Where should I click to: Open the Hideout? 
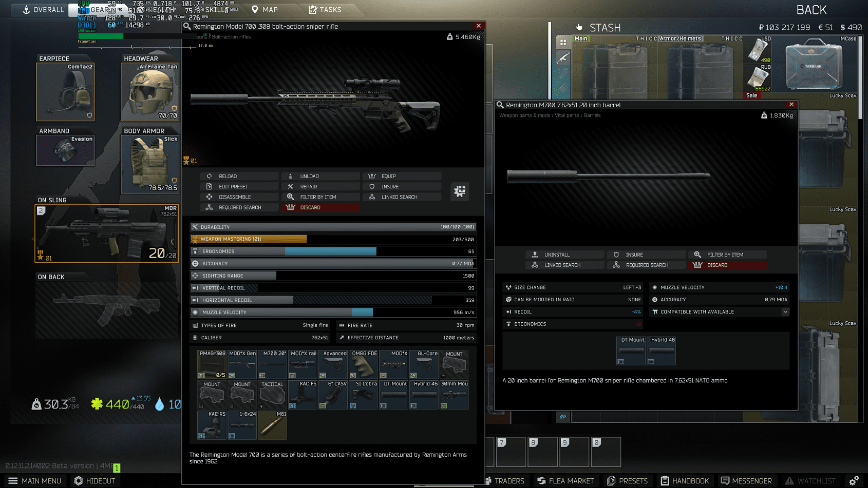coord(95,481)
